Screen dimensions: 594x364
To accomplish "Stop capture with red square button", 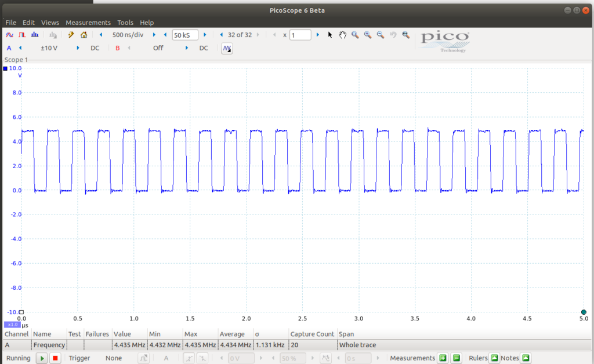I will tap(55, 358).
